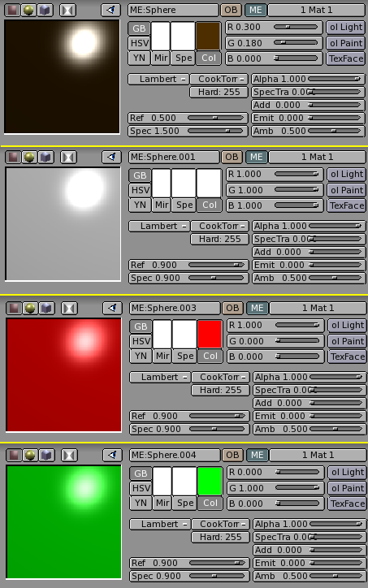368x588 pixels.
Task: Select the Mir color tab for Sphere.004
Action: (162, 504)
